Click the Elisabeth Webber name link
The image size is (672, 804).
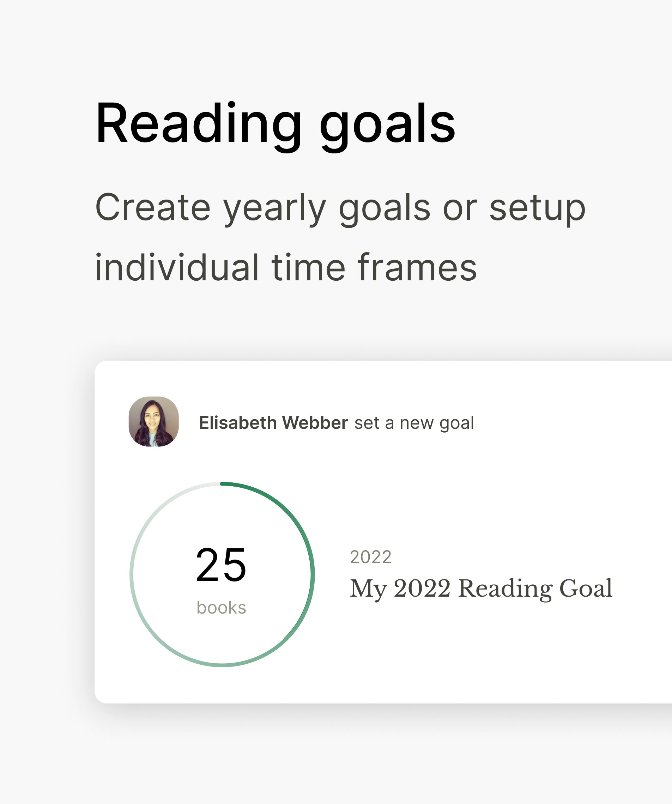click(x=273, y=423)
